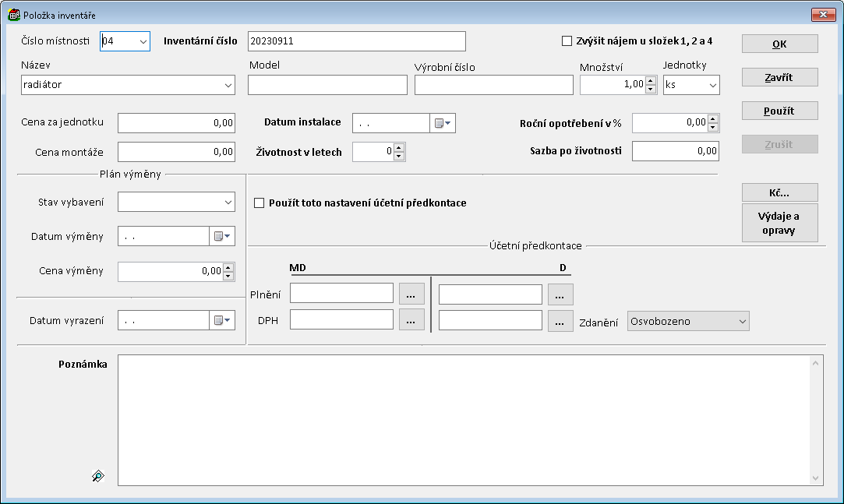Screen dimensions: 844x504
Task: Expand the Číslo místnosti dropdown
Action: [x=143, y=41]
